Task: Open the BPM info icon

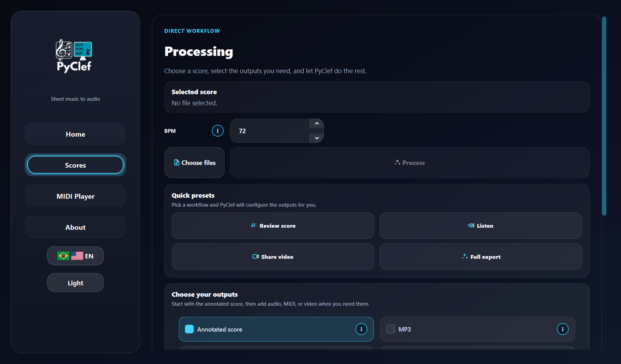Action: (218, 131)
